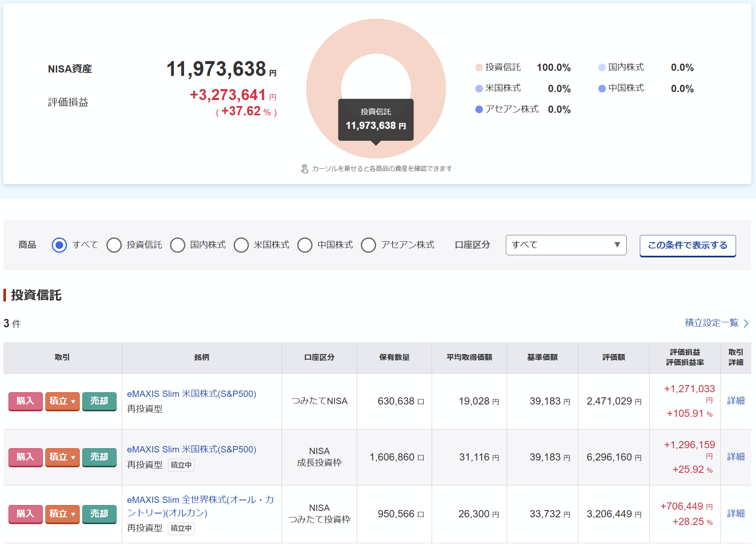This screenshot has height=547, width=756.
Task: Click the 投資信託 legend color dot
Action: click(x=479, y=67)
